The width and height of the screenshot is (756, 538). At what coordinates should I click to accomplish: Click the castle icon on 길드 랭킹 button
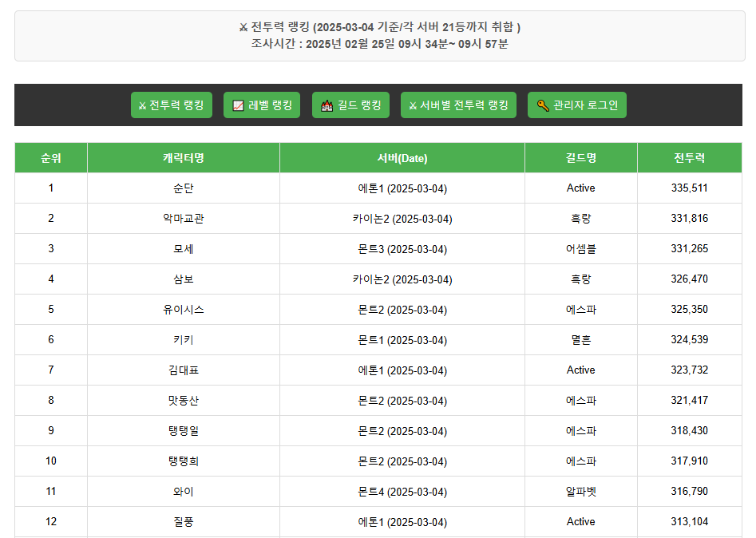[x=327, y=105]
